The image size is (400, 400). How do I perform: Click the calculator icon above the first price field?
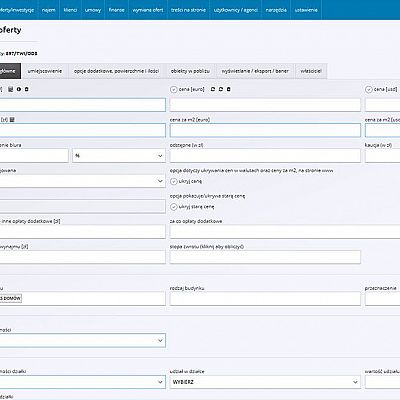[11, 89]
